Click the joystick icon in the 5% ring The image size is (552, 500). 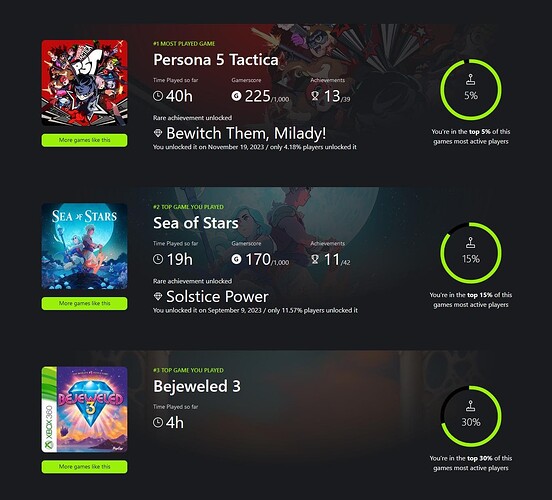tap(471, 79)
